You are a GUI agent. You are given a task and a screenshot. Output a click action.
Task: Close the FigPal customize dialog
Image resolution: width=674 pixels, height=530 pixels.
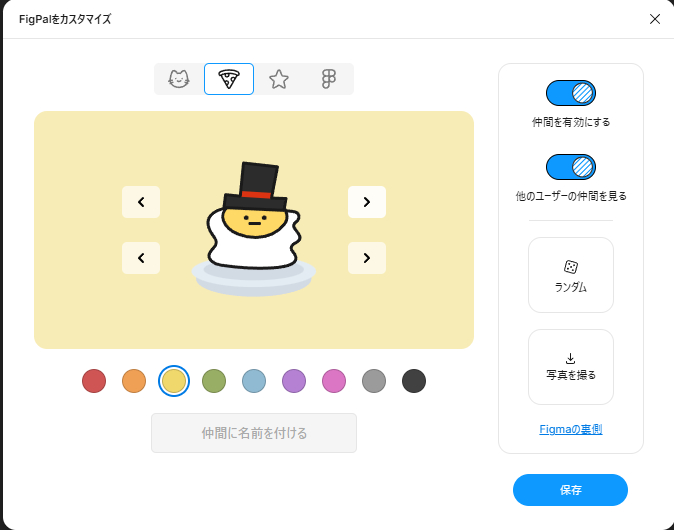655,19
